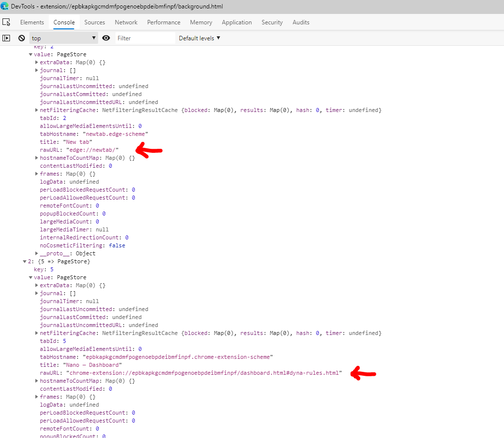504x438 pixels.
Task: Open the Performance panel
Action: click(x=163, y=22)
